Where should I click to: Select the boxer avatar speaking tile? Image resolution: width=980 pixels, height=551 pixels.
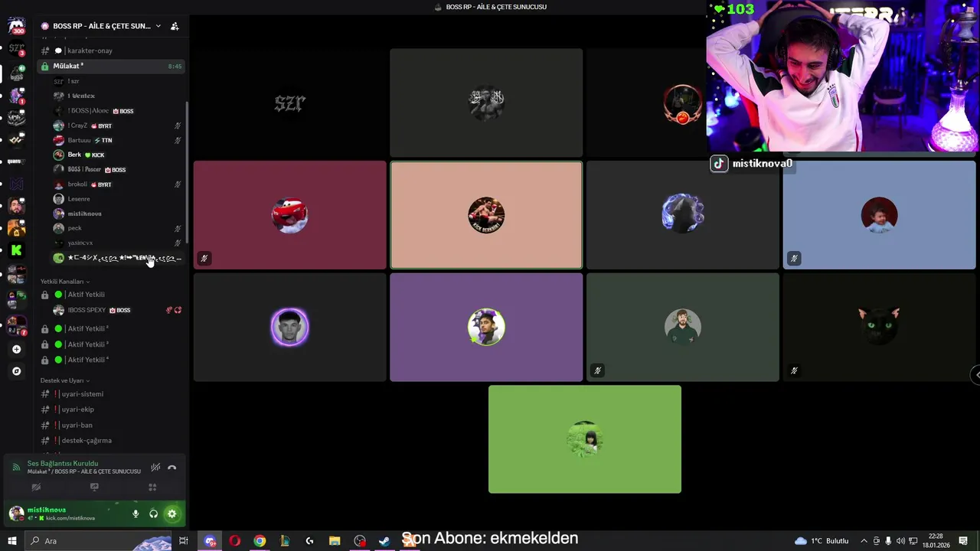pos(486,215)
